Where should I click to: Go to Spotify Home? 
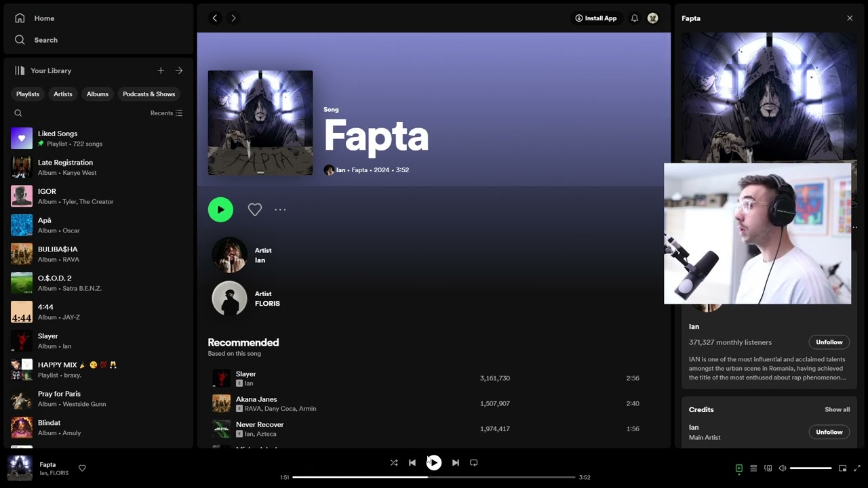click(x=35, y=18)
